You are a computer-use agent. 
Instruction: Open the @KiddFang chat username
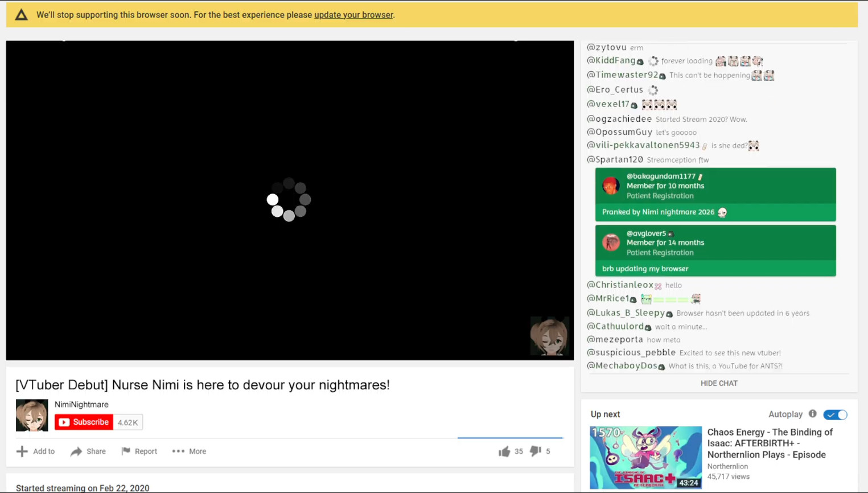point(611,60)
